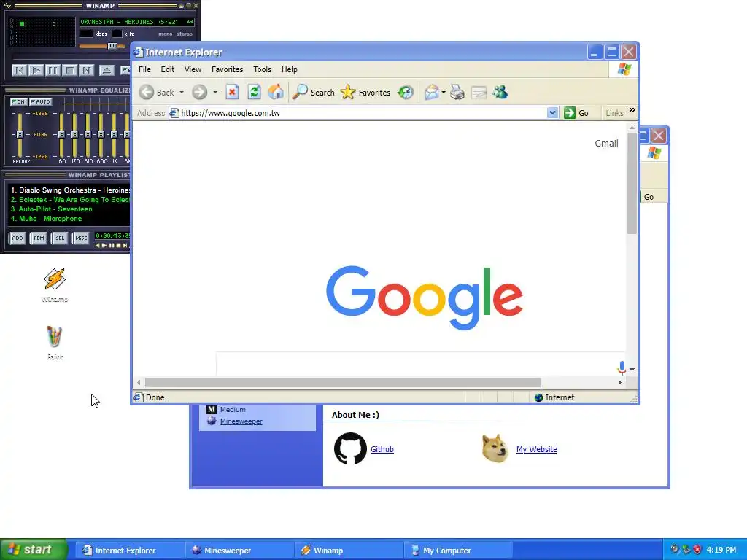Screen dimensions: 747x560
Task: Switch to Minesweeper in the taskbar
Action: click(239, 551)
